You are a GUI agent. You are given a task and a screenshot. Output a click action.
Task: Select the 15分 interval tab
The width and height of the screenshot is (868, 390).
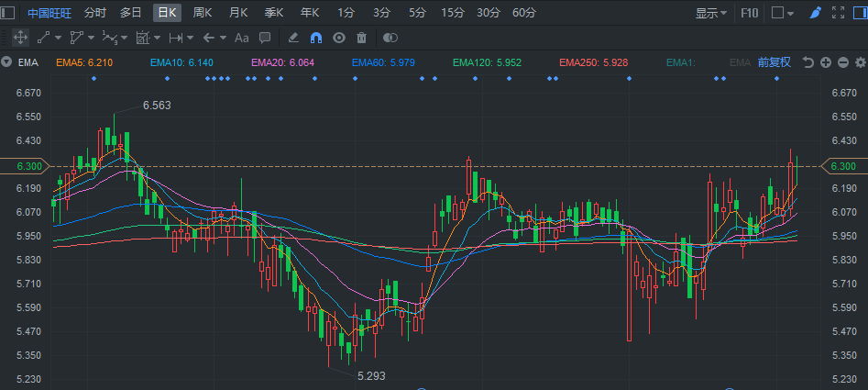pos(453,13)
